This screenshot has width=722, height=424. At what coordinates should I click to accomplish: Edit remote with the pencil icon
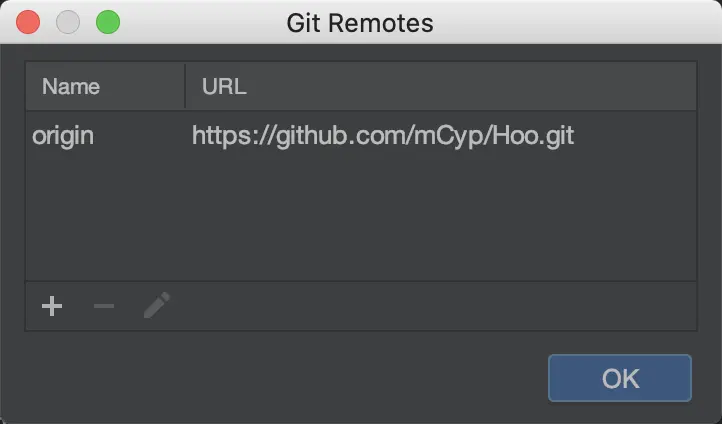157,305
